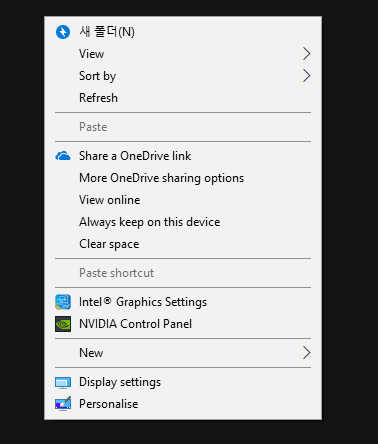Choose View online entry
Image resolution: width=378 pixels, height=444 pixels.
(110, 200)
